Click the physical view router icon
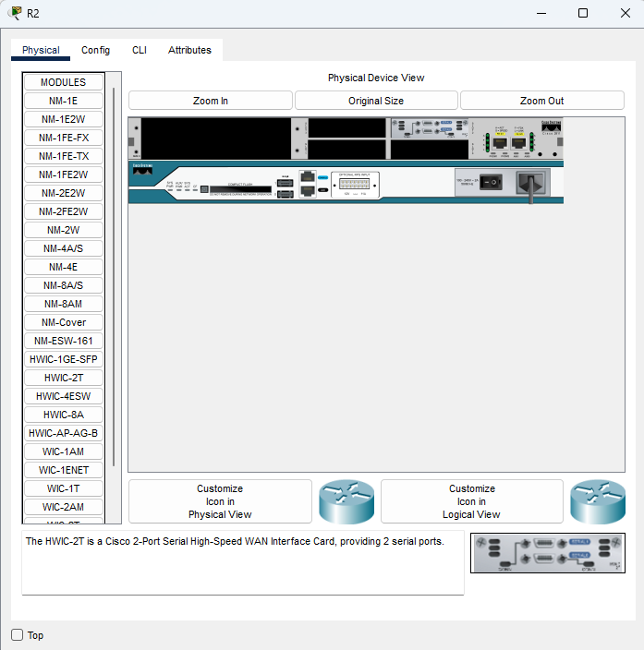 pos(346,501)
